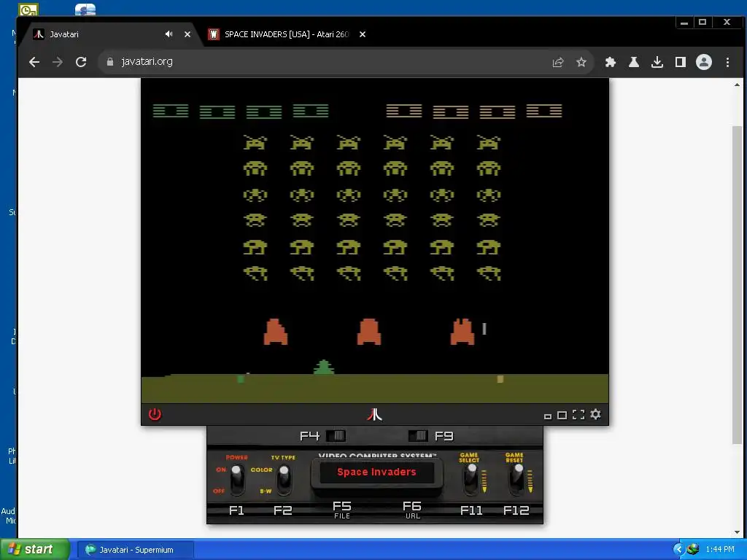
Task: Click the F2 TV type key label
Action: point(282,510)
